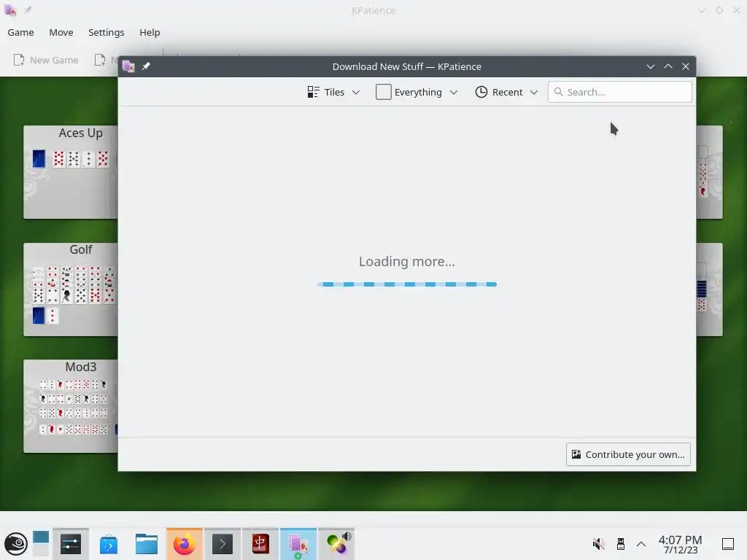Expand the hidden system tray icons
747x560 pixels.
point(641,544)
